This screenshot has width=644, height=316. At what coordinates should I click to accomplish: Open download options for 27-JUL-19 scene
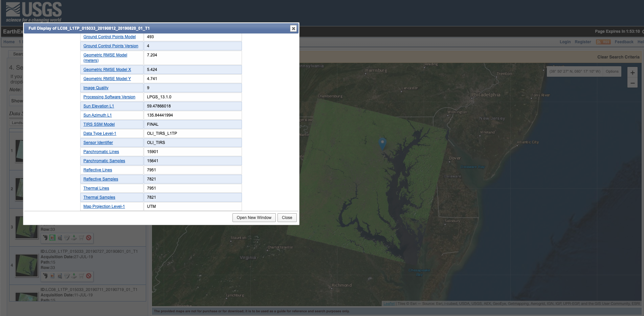click(74, 276)
